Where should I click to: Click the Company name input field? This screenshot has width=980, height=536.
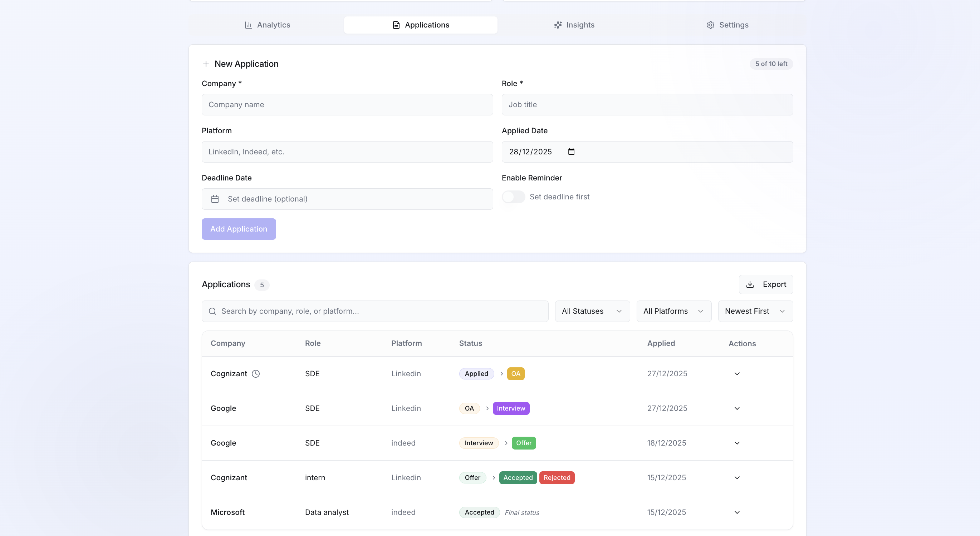coord(347,105)
